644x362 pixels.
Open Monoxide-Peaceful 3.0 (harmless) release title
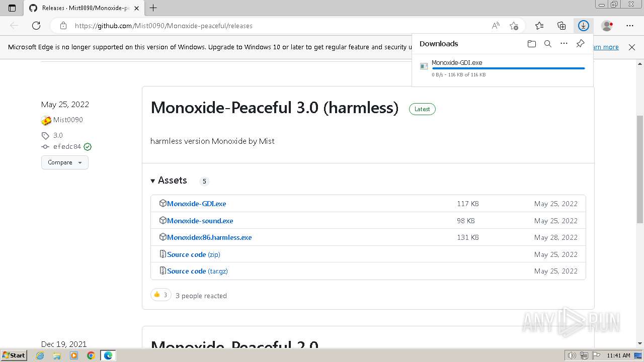click(x=275, y=108)
